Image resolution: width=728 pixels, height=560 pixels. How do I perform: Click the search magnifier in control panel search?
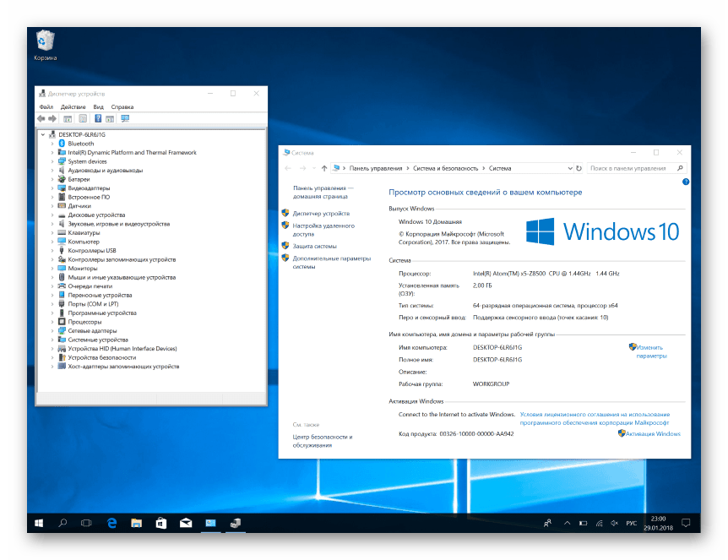[x=680, y=168]
